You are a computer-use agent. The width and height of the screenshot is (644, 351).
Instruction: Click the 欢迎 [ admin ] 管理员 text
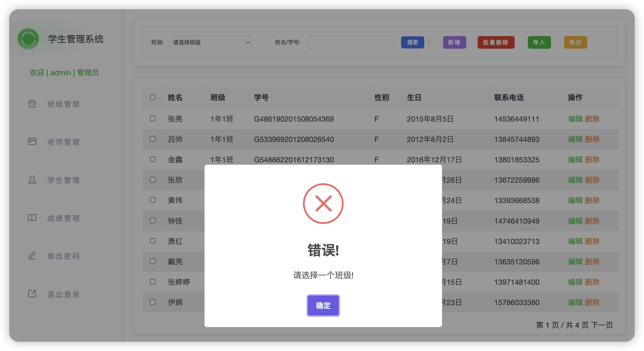coord(64,73)
